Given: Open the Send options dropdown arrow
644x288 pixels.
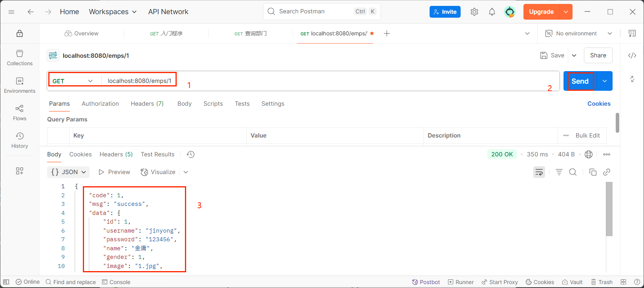Looking at the screenshot, I should [x=605, y=81].
